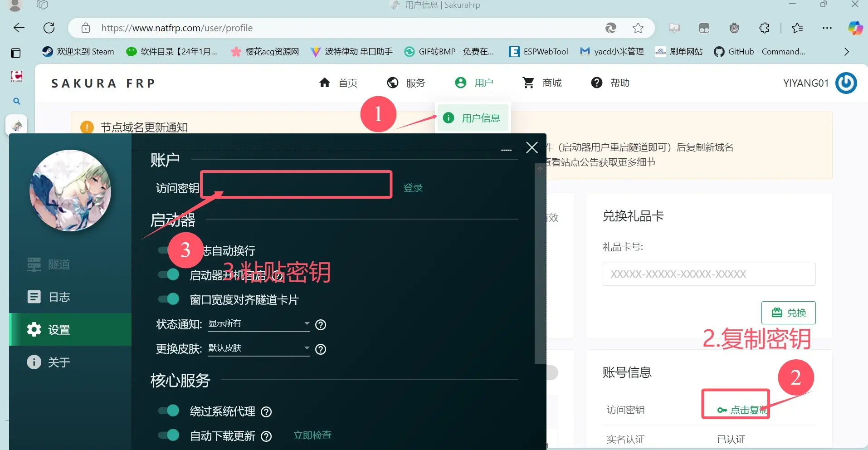Open the 帮助 help menu

pos(610,83)
